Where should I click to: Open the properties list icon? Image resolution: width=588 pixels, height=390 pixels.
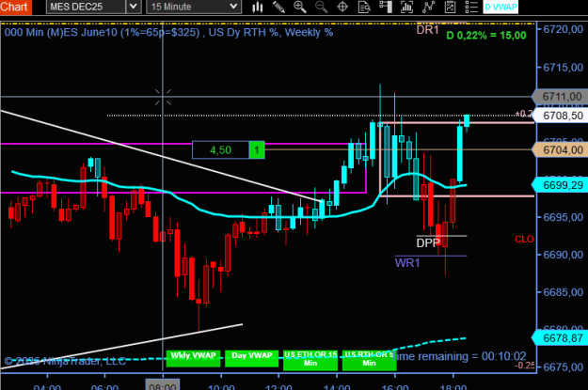(471, 7)
